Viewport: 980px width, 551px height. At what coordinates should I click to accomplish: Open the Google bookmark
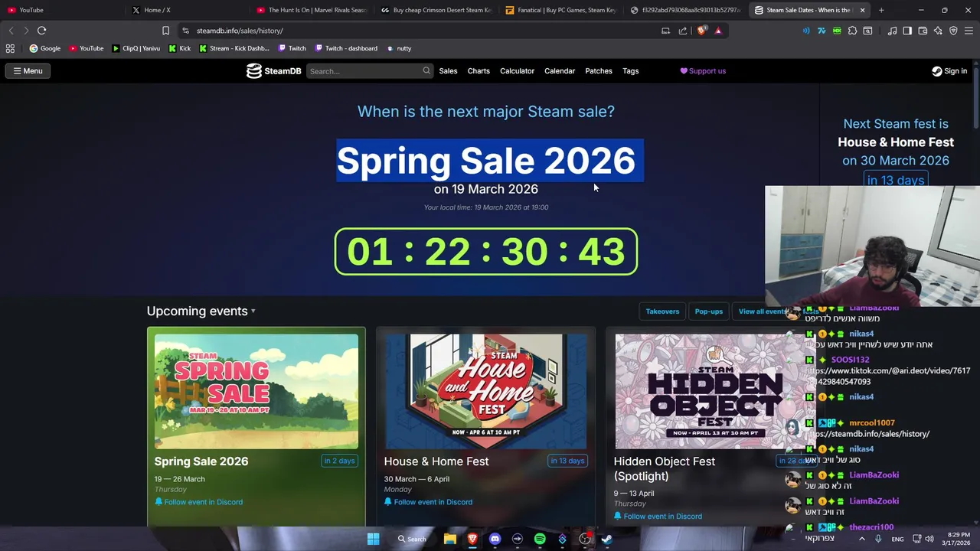(45, 48)
